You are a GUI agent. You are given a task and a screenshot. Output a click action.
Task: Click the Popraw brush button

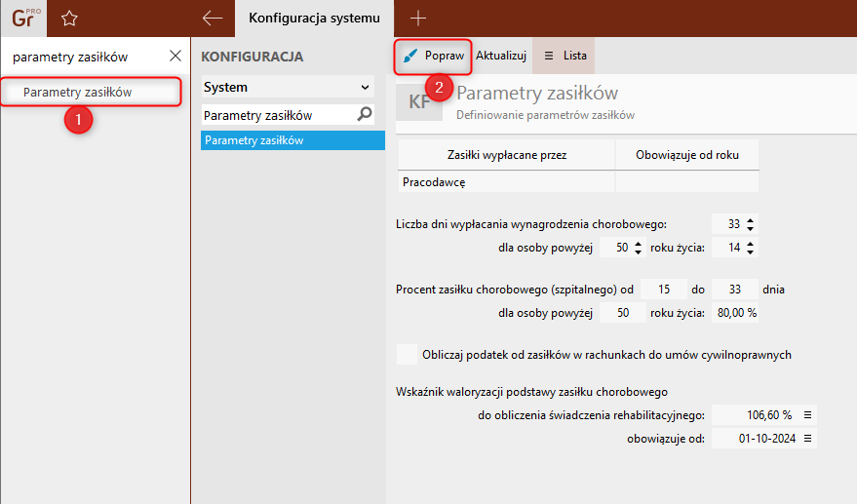pyautogui.click(x=433, y=56)
